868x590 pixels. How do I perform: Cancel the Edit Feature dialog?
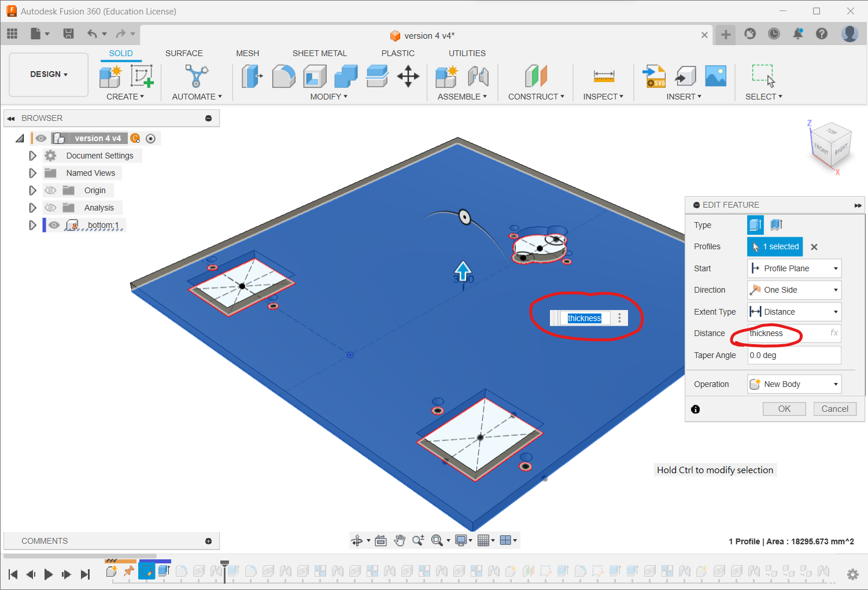click(834, 409)
